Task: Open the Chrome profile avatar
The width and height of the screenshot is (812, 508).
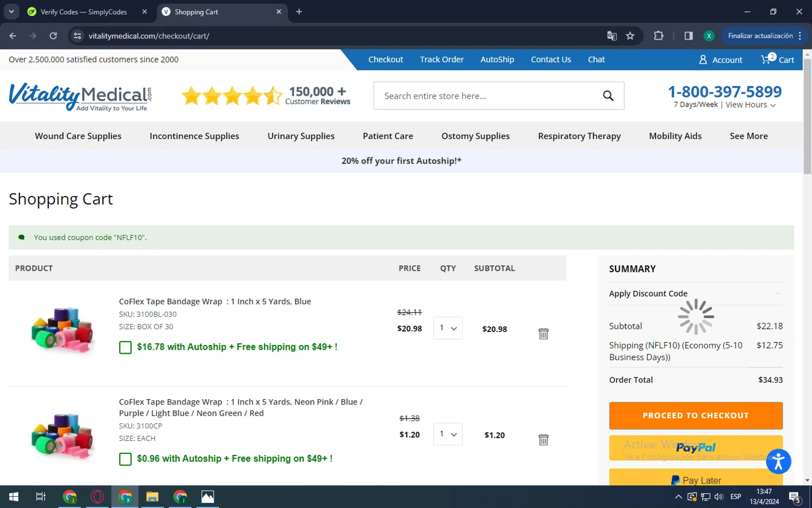Action: pos(709,36)
